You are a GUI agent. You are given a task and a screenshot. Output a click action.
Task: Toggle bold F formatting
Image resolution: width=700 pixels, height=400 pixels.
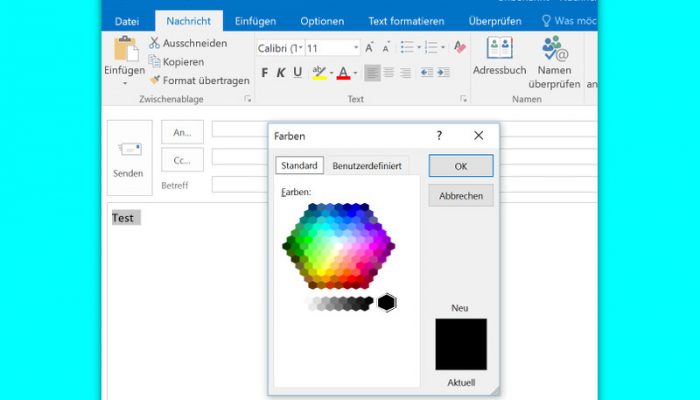point(265,72)
